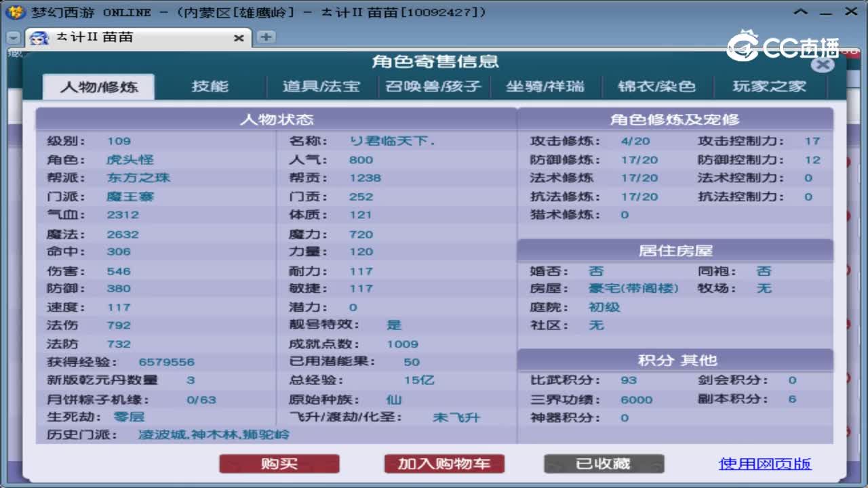Close the 角色寄售信息 dialog
This screenshot has width=868, height=488.
click(x=823, y=65)
